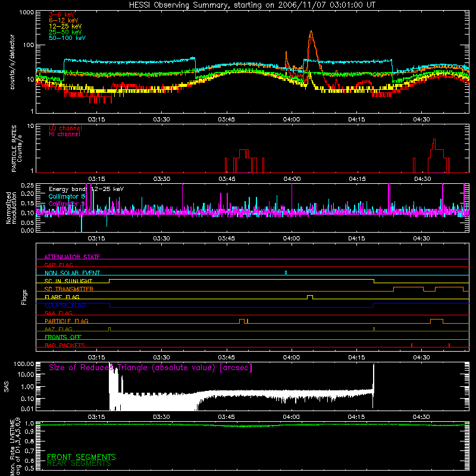Viewport: 476px width, 476px height.
Task: Select the Collimator 8 legend label
Action: [x=67, y=196]
